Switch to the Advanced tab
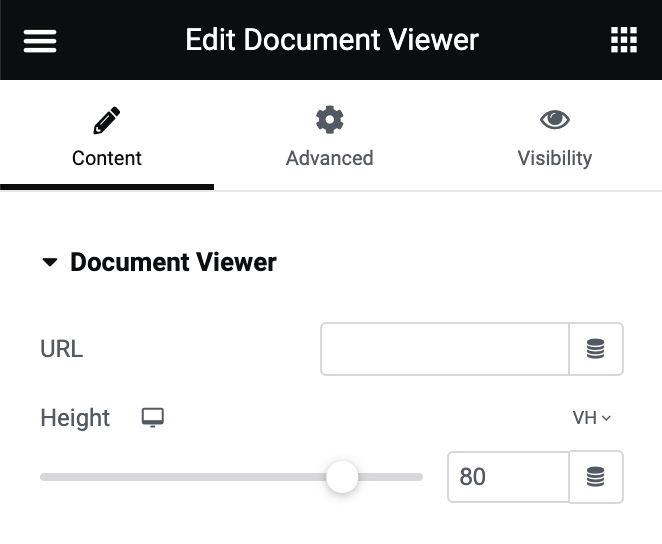662x544 pixels. point(329,158)
